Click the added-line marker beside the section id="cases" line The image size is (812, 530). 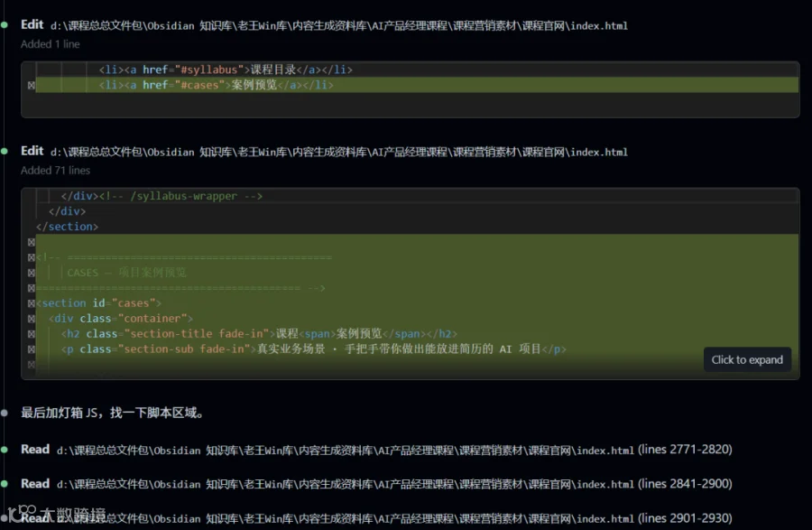tap(31, 303)
